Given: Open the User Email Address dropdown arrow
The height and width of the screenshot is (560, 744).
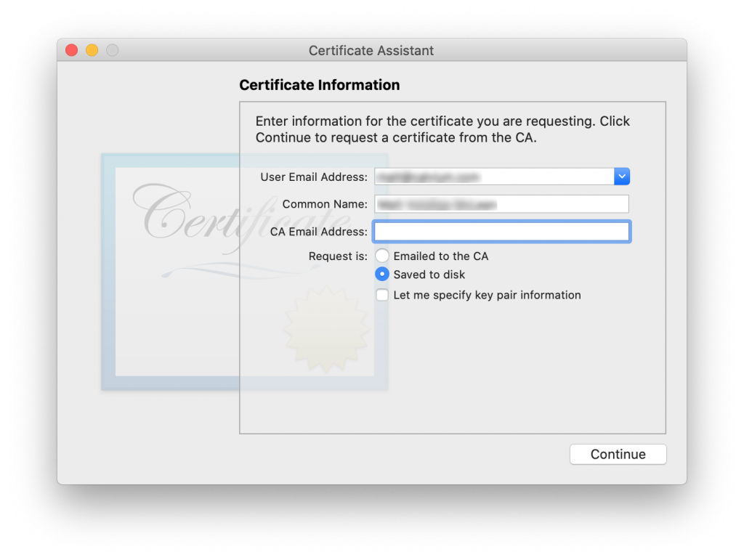Looking at the screenshot, I should click(622, 176).
